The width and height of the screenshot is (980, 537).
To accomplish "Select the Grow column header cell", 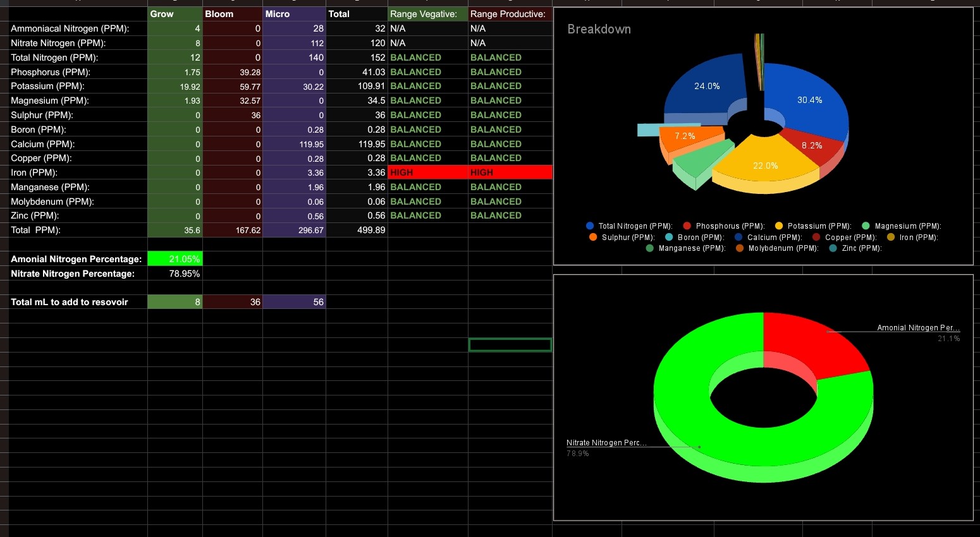I will (175, 14).
